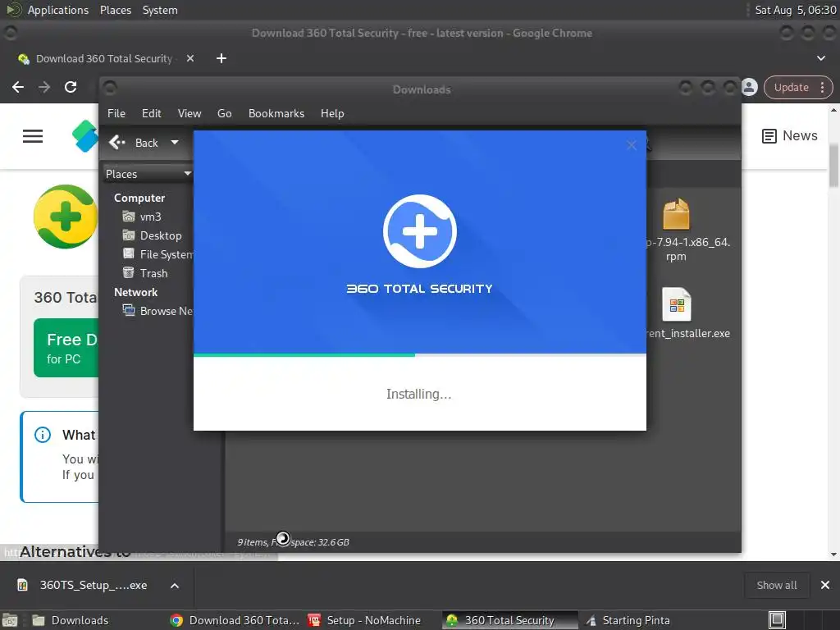Open the Help menu in Downloads window
The width and height of the screenshot is (840, 630).
pos(332,113)
